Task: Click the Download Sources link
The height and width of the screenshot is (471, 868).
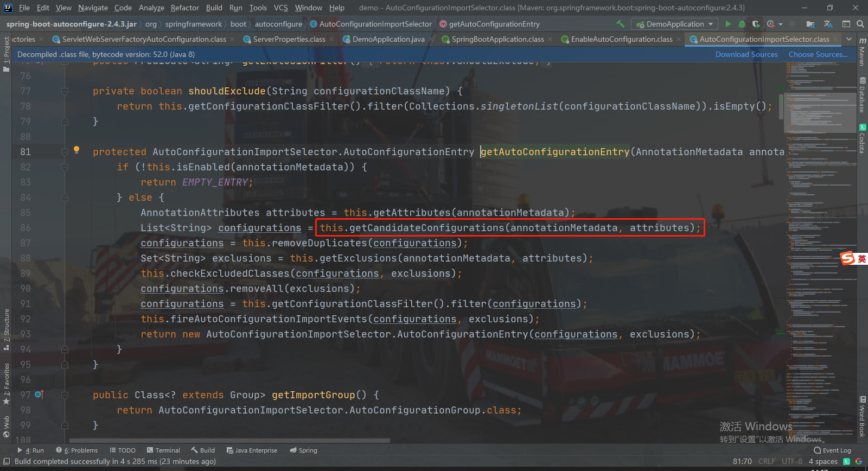Action: (746, 54)
